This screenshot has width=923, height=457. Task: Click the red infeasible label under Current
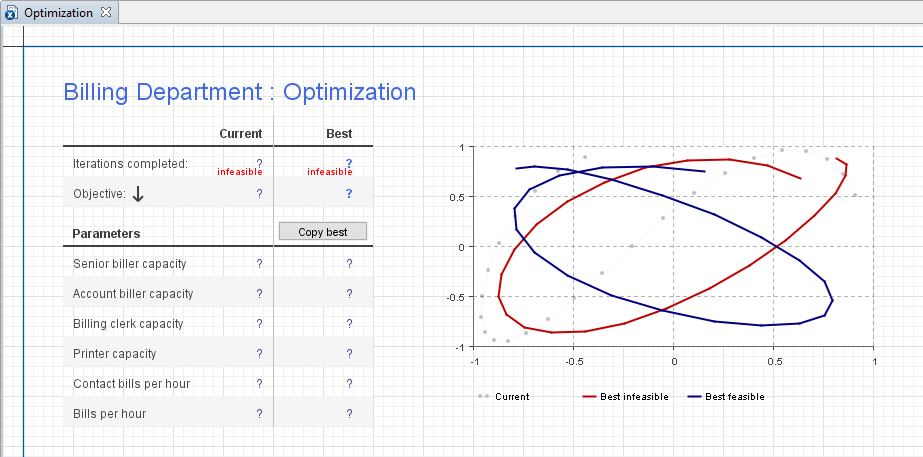[x=240, y=172]
